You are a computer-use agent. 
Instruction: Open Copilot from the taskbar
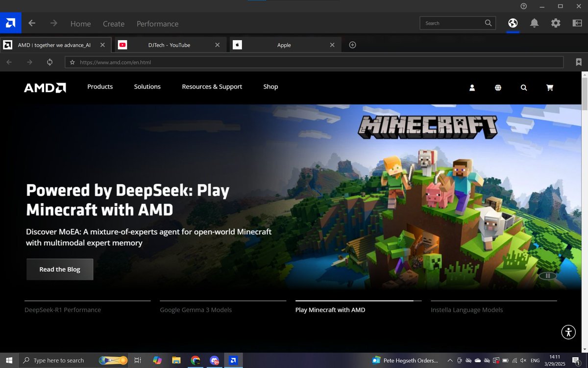(157, 360)
